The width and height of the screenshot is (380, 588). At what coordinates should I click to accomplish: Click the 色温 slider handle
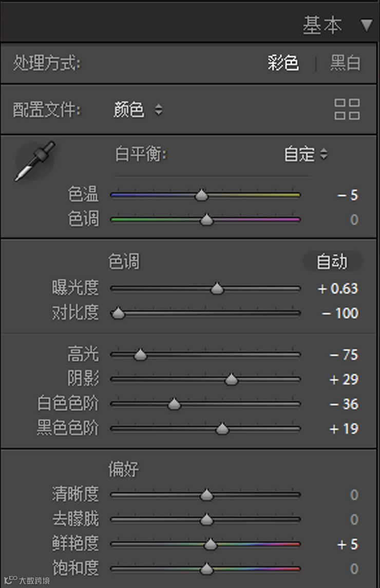(x=202, y=195)
